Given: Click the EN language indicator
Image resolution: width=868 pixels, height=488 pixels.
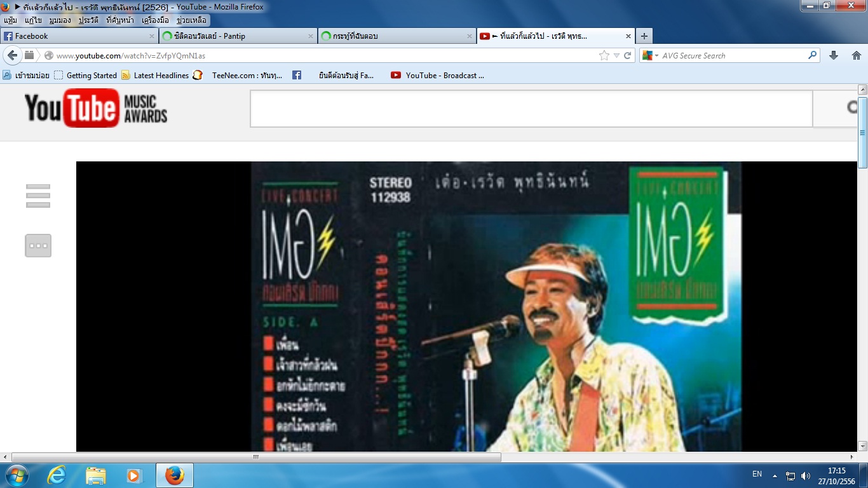Looking at the screenshot, I should pyautogui.click(x=757, y=474).
